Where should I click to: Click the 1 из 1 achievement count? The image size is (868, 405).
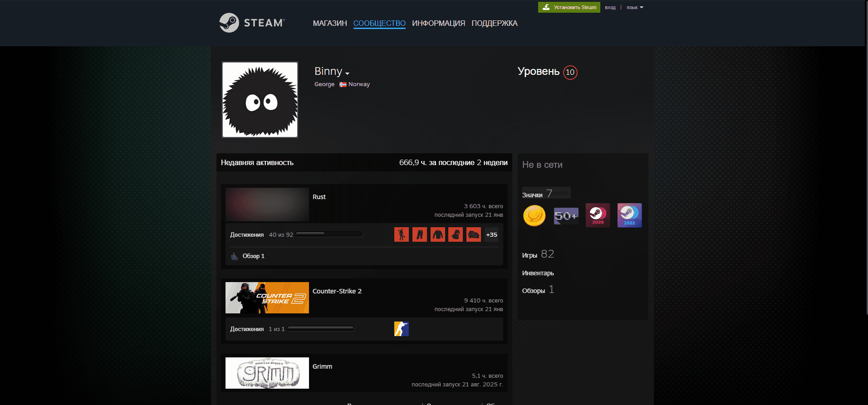(x=277, y=329)
